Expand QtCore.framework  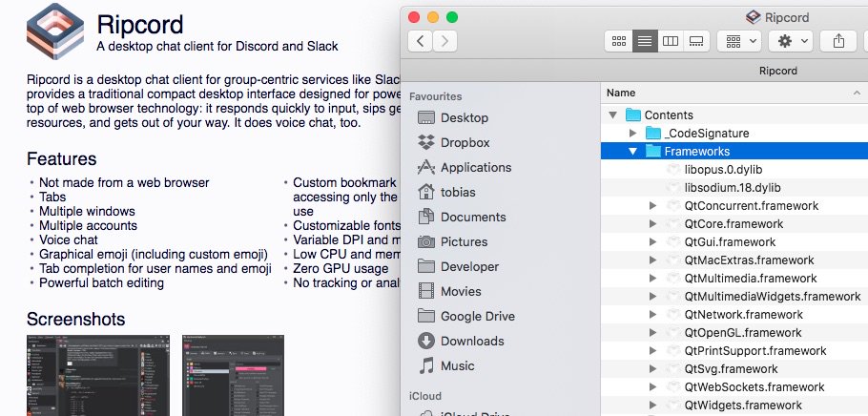(x=652, y=224)
